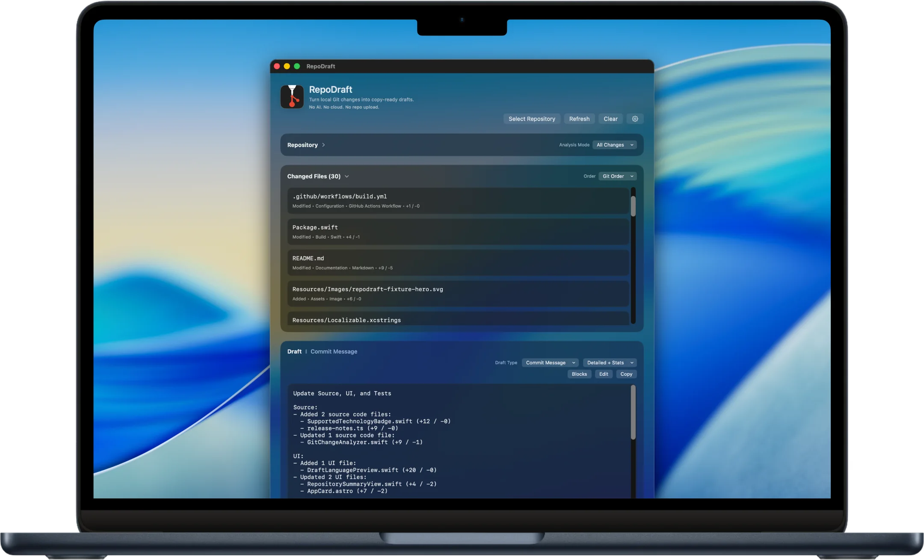Screen dimensions: 924x560
Task: Open the Git Order dropdown
Action: [x=618, y=176]
